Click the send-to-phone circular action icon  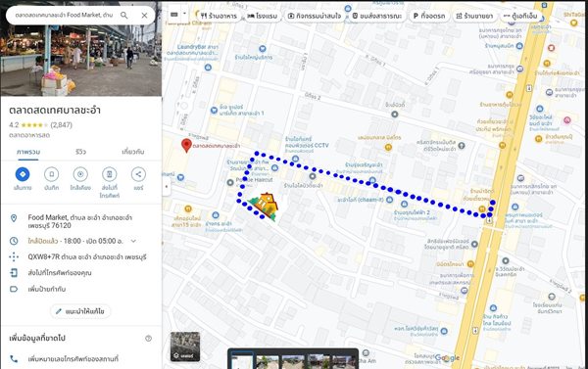pos(110,174)
